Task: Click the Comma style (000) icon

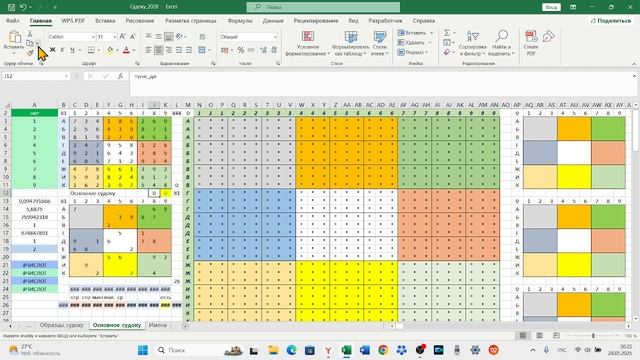Action: click(x=251, y=50)
